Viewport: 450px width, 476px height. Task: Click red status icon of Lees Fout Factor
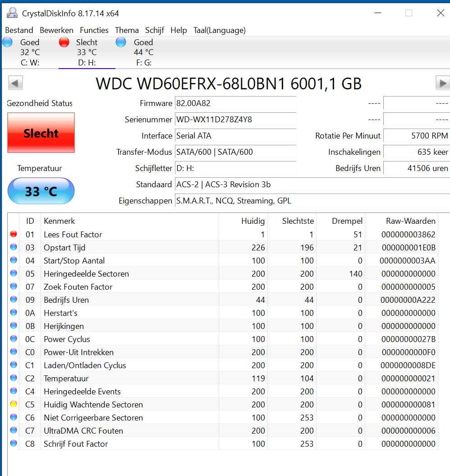[x=14, y=234]
